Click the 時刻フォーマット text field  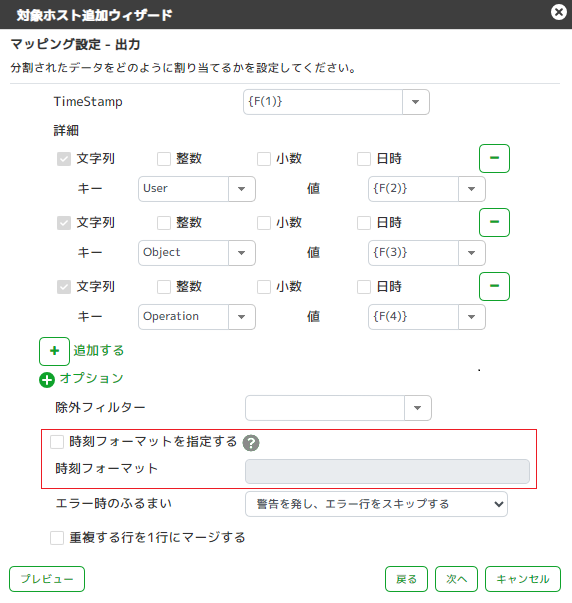(x=387, y=471)
